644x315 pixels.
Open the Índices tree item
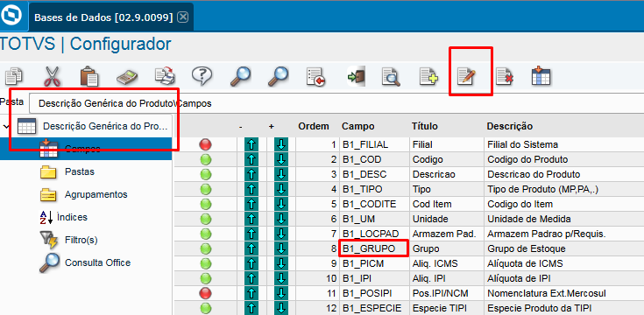72,217
